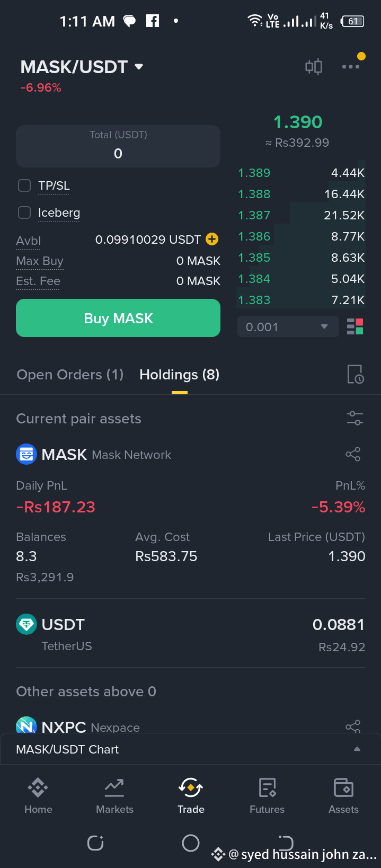Screen dimensions: 381x868
Task: Open order history icon next to Holdings
Action: [355, 375]
